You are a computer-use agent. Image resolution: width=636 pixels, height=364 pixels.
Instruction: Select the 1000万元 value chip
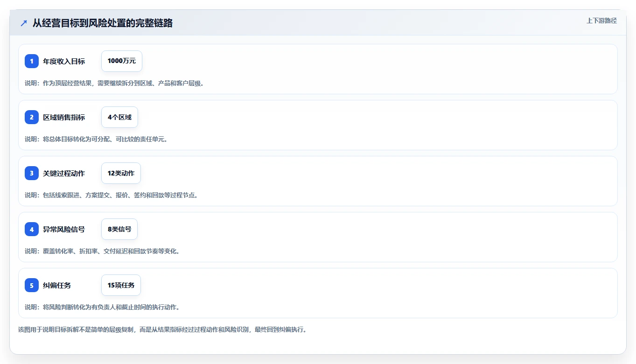pyautogui.click(x=122, y=61)
